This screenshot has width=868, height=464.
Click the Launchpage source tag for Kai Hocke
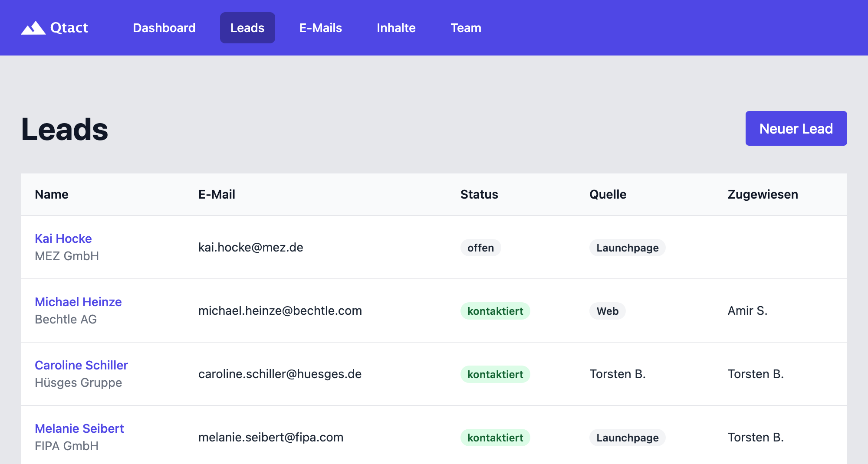tap(627, 248)
